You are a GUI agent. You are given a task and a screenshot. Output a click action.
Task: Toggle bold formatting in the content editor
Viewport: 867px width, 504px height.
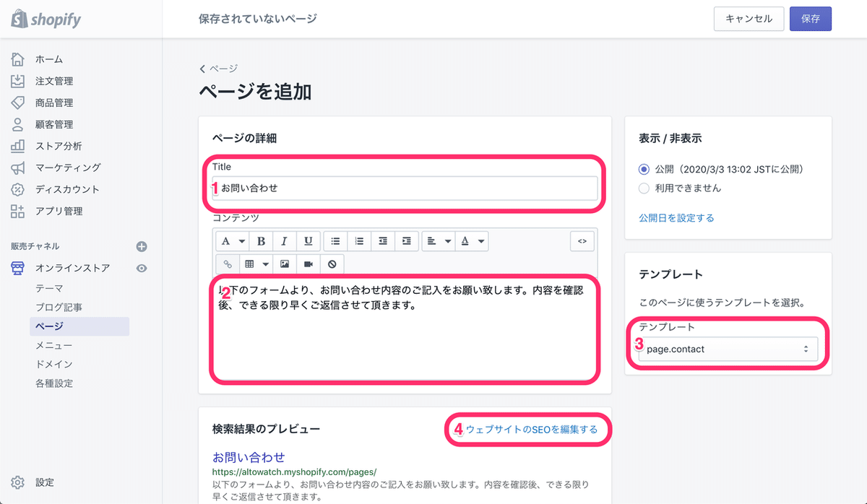(262, 240)
